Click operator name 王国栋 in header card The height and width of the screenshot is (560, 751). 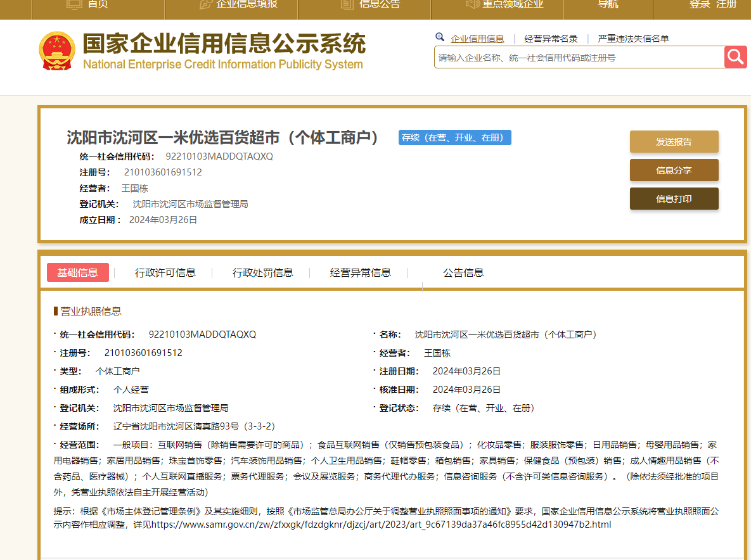pyautogui.click(x=134, y=189)
